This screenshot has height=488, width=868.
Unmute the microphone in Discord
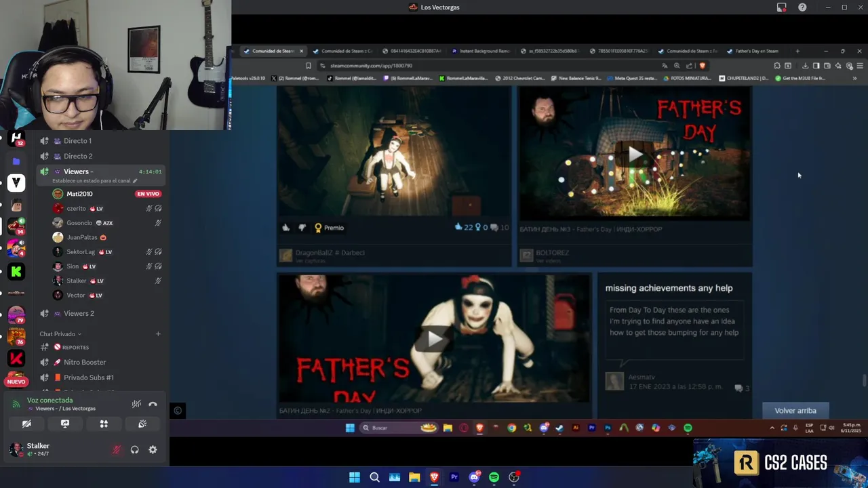point(117,449)
